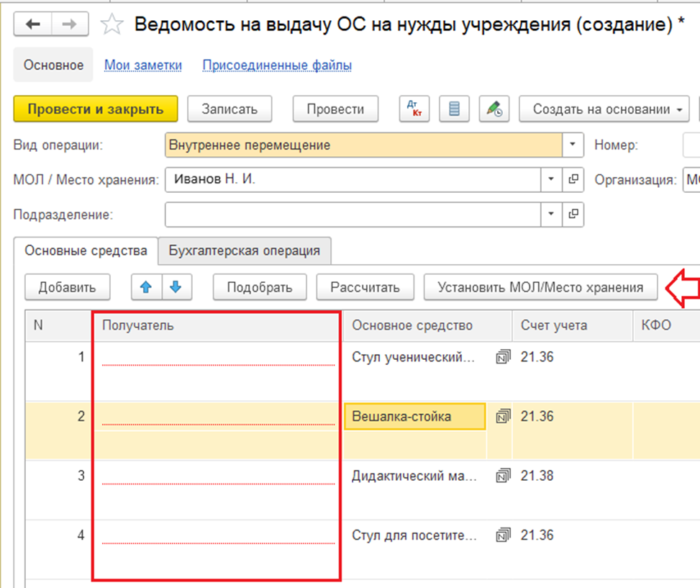Click the КФО column header
The width and height of the screenshot is (700, 588).
(x=666, y=325)
